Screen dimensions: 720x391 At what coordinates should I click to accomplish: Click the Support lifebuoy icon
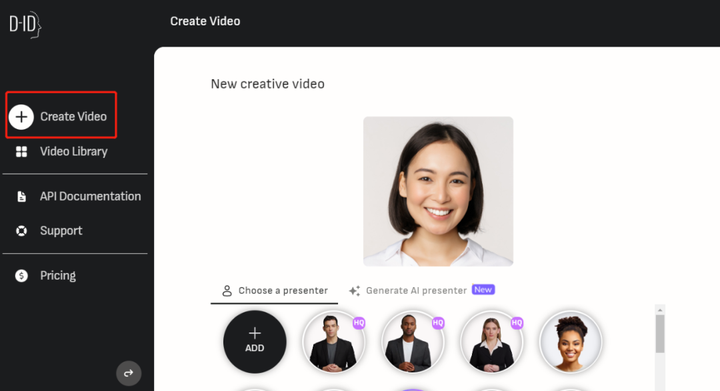pos(21,231)
